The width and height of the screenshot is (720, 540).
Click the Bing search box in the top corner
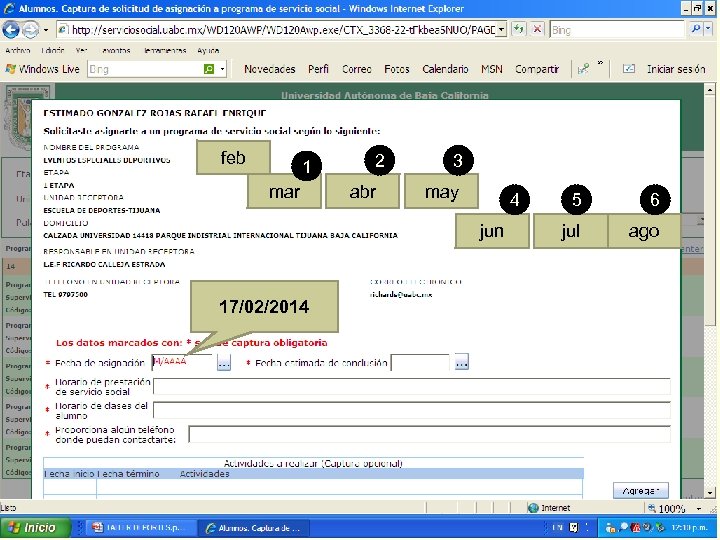pyautogui.click(x=618, y=30)
